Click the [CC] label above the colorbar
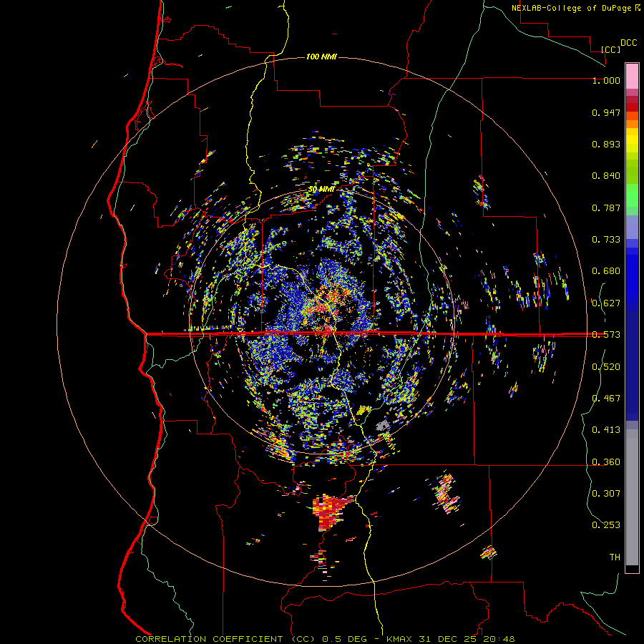644x644 pixels. (610, 49)
